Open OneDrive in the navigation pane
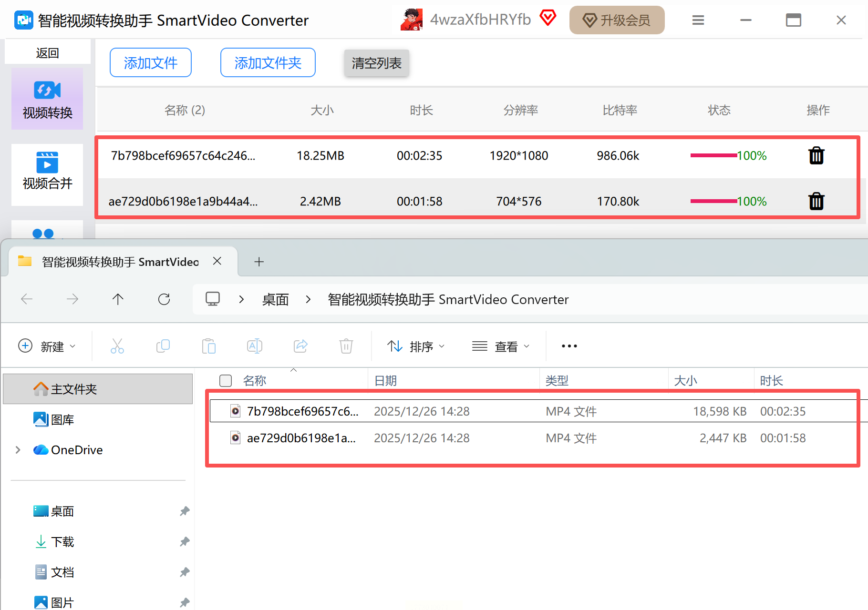 click(68, 450)
